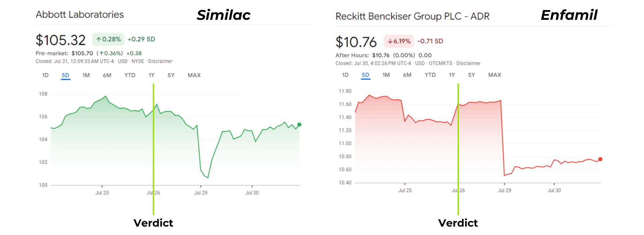The height and width of the screenshot is (235, 644).
Task: Choose the 1Y range for Reckitt Benckiser
Action: pyautogui.click(x=452, y=75)
